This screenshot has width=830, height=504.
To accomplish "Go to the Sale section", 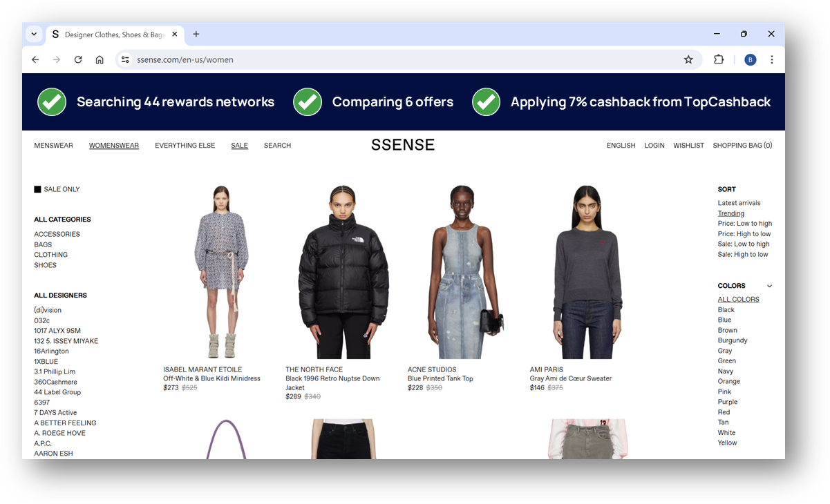I will tap(240, 146).
